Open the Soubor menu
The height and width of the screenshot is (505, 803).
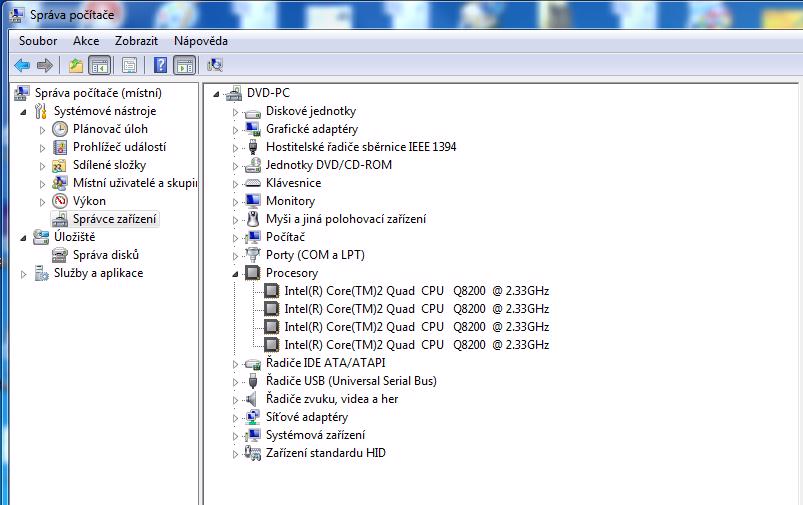(x=38, y=41)
